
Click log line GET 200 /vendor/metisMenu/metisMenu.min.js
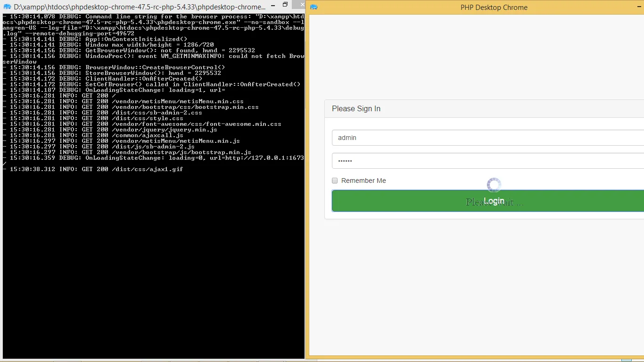[121, 141]
